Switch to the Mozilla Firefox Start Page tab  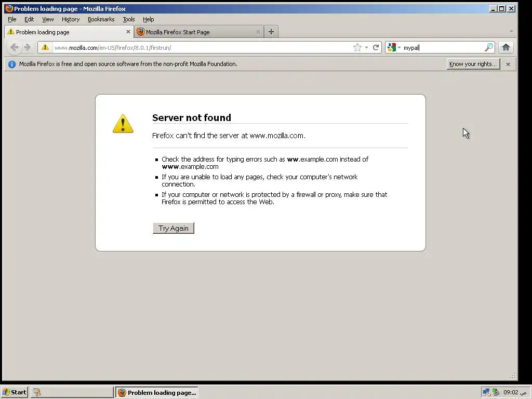(199, 32)
